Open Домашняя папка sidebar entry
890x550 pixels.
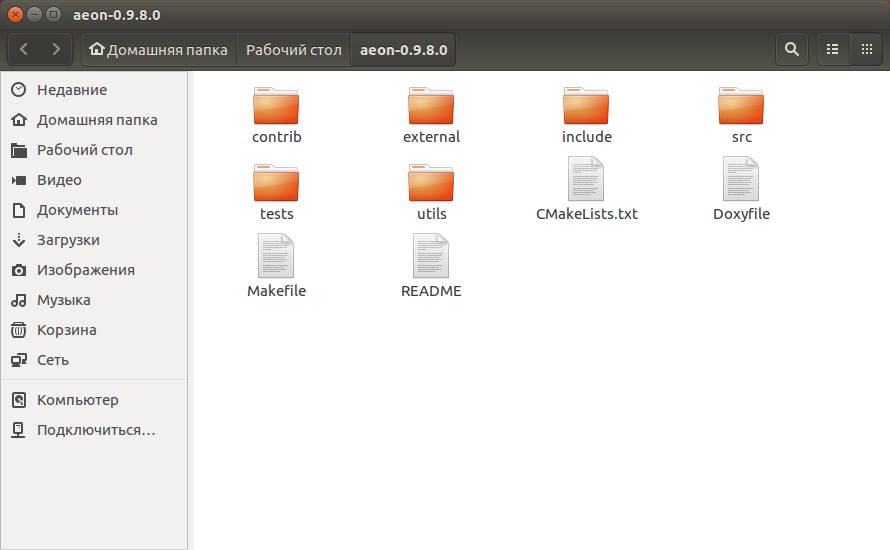pos(94,120)
